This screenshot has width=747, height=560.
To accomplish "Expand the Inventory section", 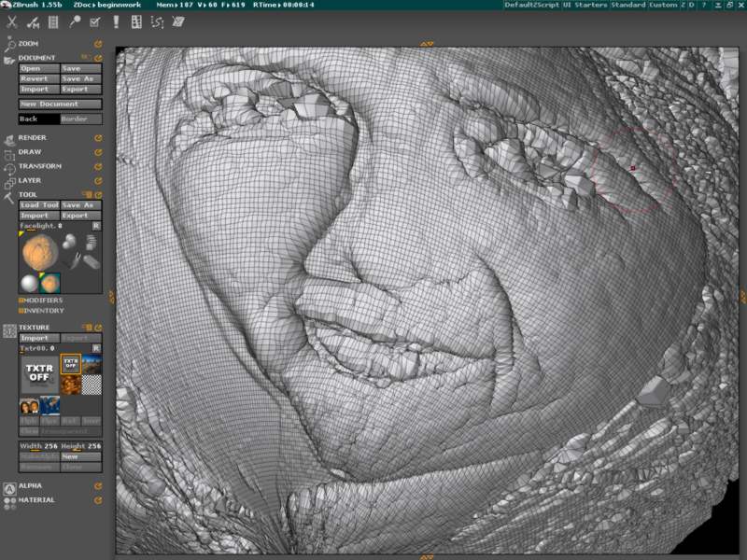I will [x=43, y=310].
